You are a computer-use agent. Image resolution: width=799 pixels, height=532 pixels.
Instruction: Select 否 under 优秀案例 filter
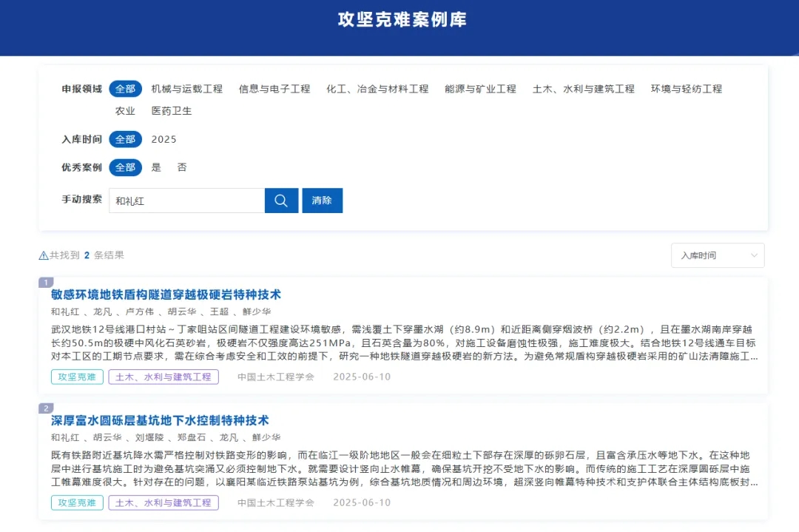(x=182, y=167)
